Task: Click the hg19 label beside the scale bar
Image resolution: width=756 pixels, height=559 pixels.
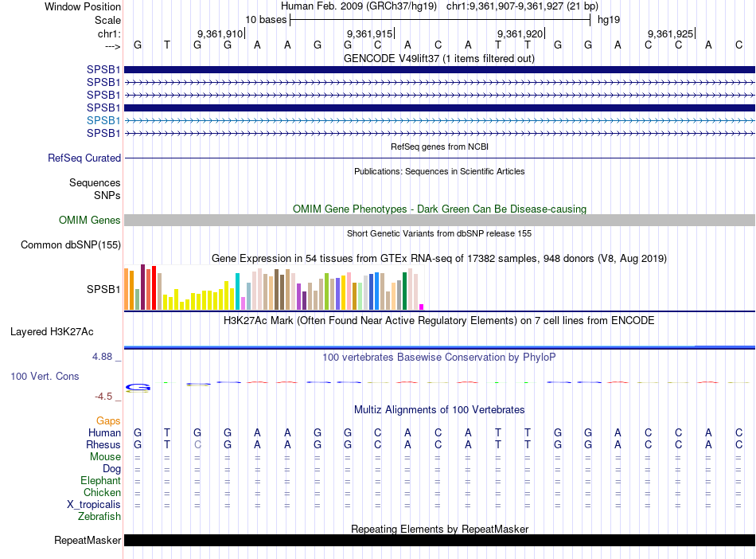Action: pos(609,20)
